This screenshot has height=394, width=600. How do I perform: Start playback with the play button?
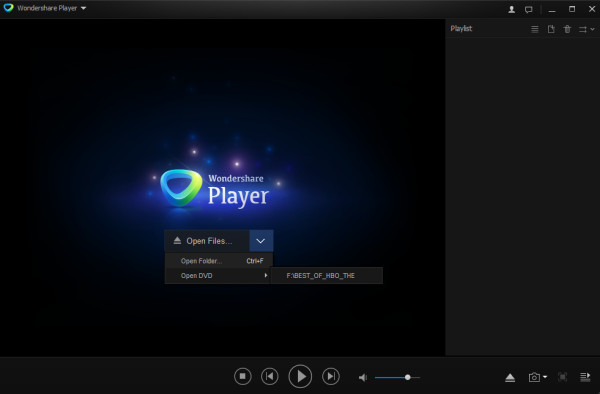click(x=300, y=376)
